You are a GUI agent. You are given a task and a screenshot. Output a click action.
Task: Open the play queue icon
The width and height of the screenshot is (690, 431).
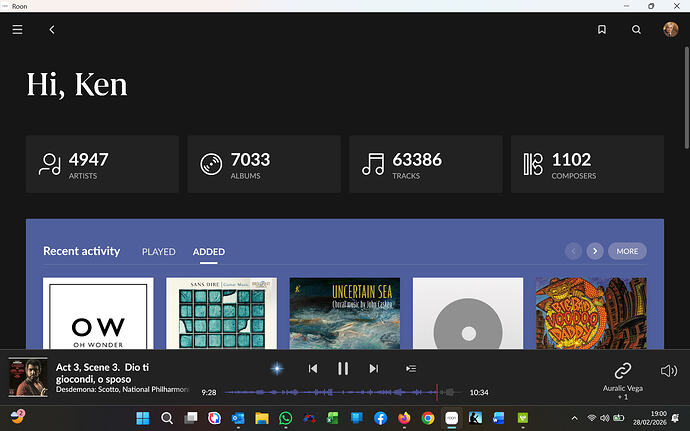tap(410, 369)
